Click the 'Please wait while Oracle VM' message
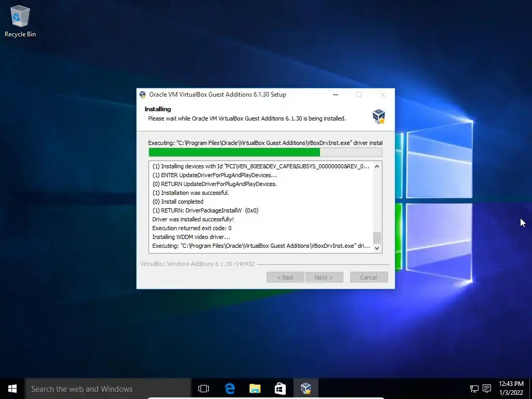The image size is (532, 399). [x=247, y=118]
